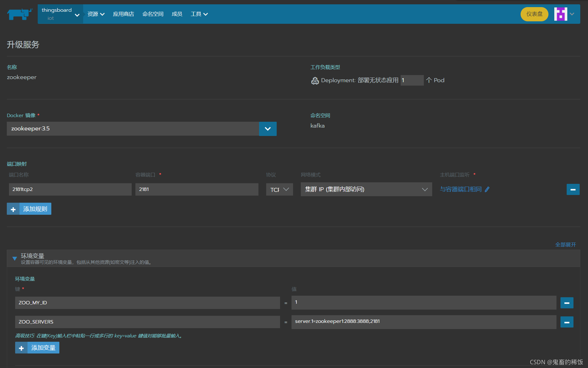
Task: Click the 添加变量 button
Action: point(37,348)
